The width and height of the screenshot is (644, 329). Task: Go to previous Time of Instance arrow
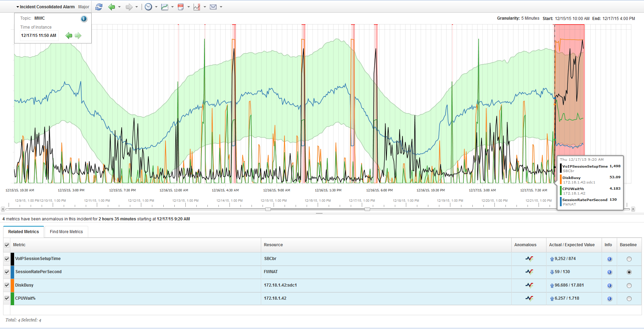[69, 36]
